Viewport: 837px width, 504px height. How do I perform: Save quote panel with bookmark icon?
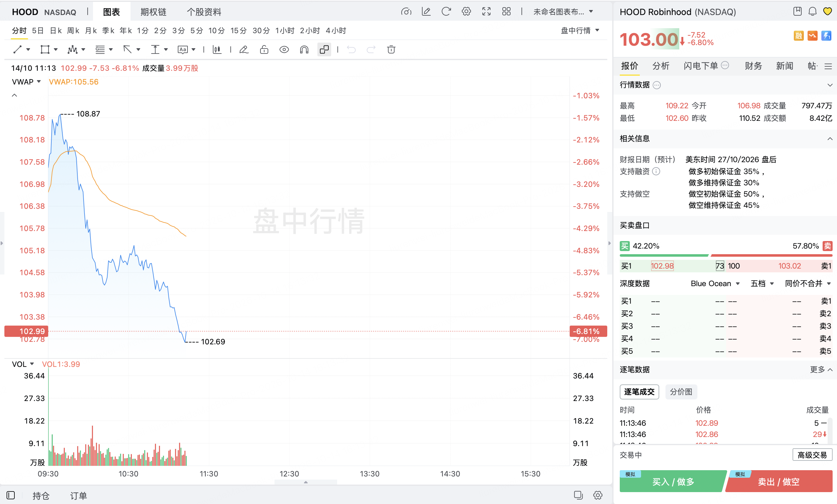797,12
